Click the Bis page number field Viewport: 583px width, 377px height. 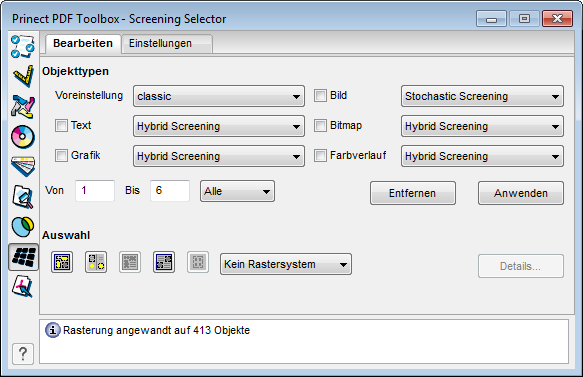coord(170,191)
